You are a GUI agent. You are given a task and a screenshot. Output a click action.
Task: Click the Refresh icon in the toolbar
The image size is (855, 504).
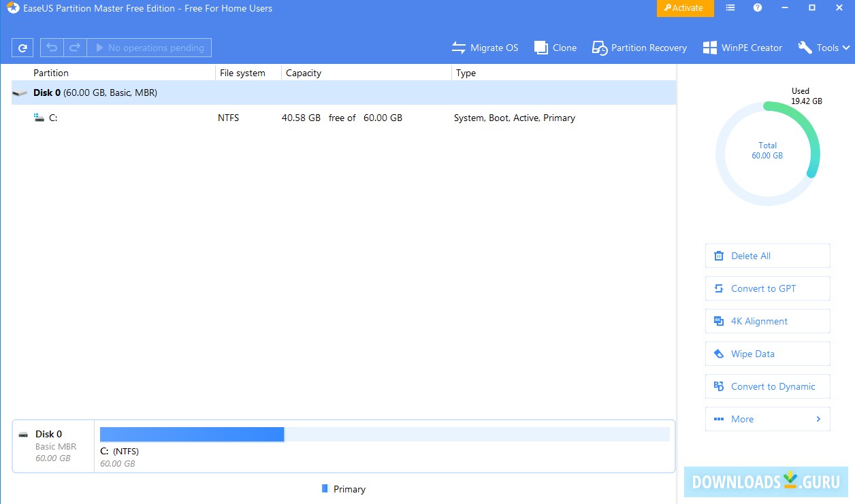(x=22, y=48)
